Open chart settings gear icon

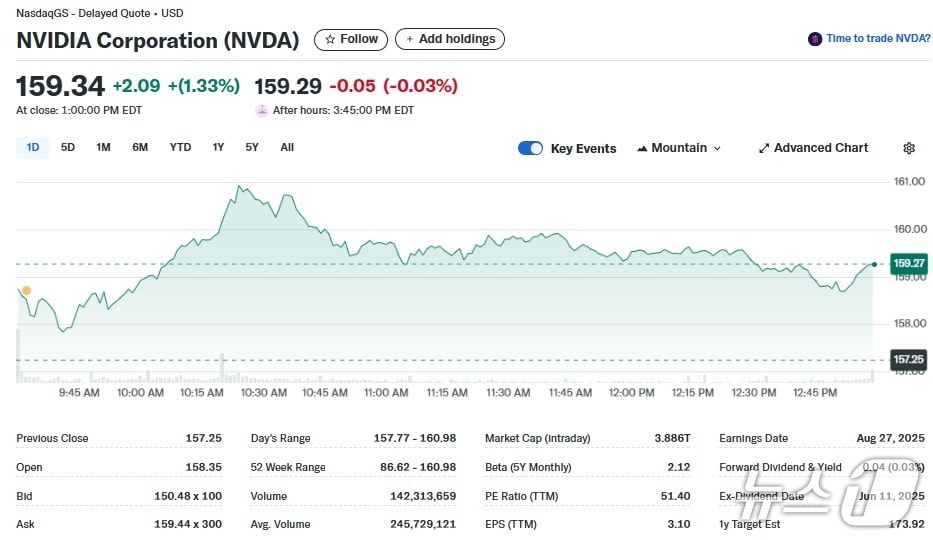click(x=908, y=148)
